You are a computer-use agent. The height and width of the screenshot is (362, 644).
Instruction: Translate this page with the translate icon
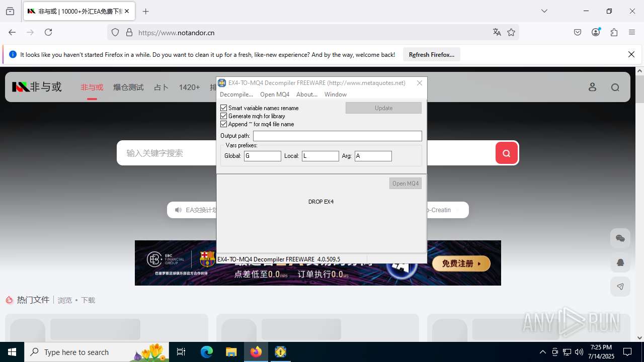click(497, 32)
